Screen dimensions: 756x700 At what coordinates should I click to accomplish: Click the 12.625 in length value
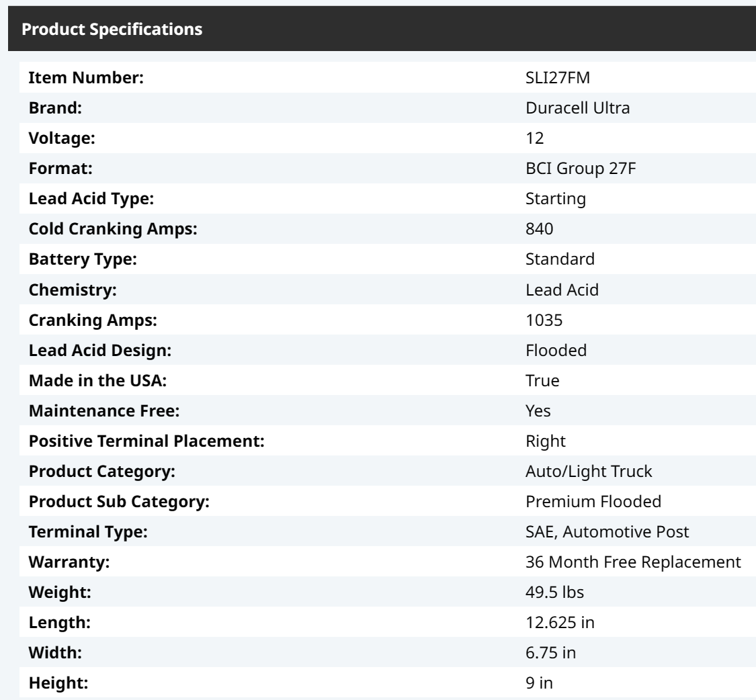point(560,623)
